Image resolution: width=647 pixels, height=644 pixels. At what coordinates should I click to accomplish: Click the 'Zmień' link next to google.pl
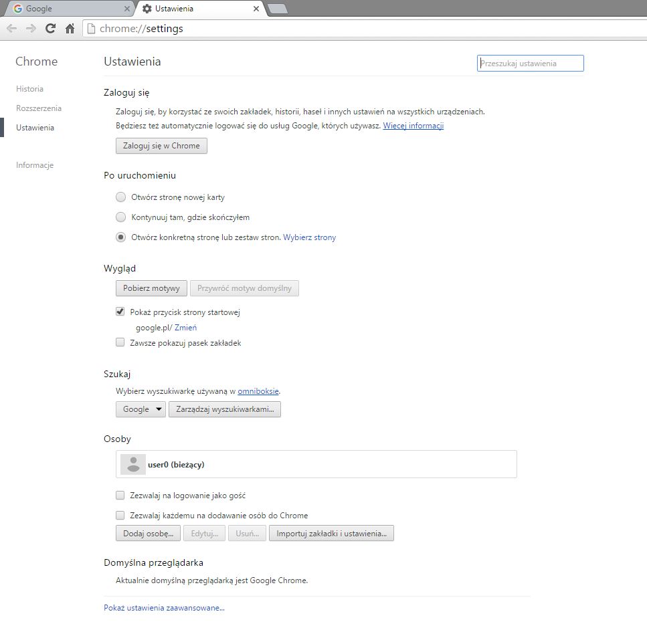point(186,328)
